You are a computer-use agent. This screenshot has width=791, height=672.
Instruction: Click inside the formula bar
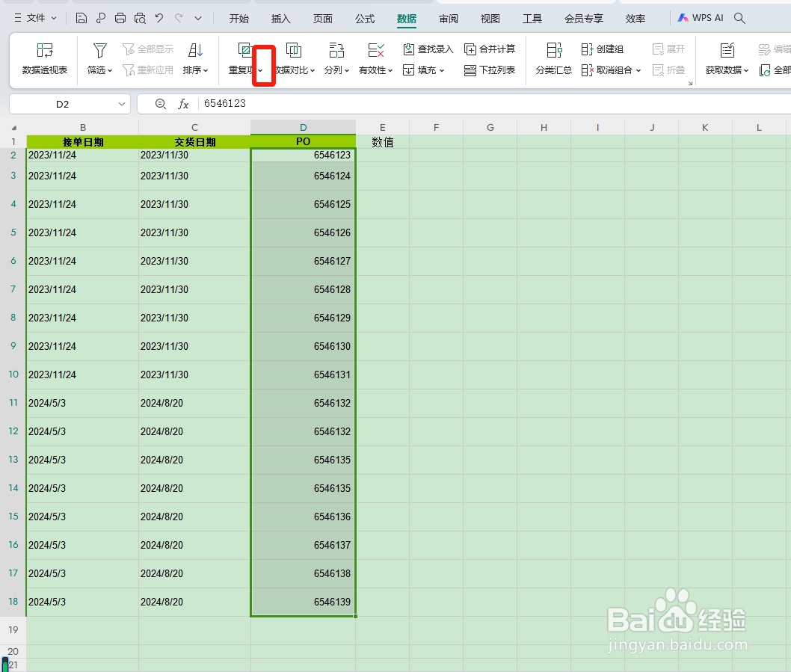pos(299,104)
